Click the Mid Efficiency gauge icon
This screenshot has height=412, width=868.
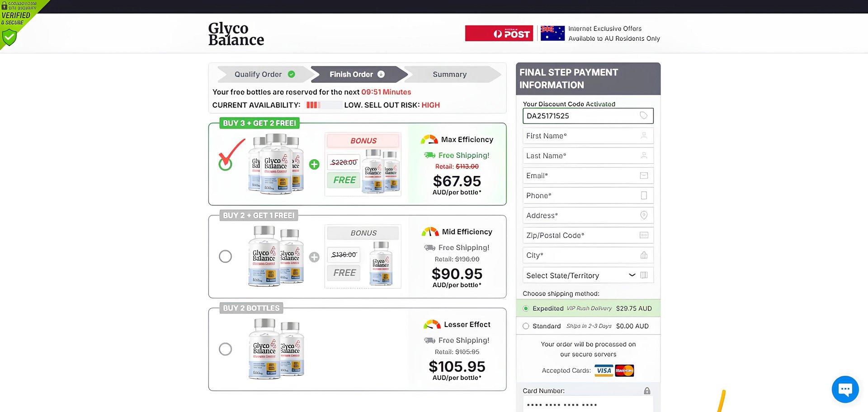click(430, 232)
